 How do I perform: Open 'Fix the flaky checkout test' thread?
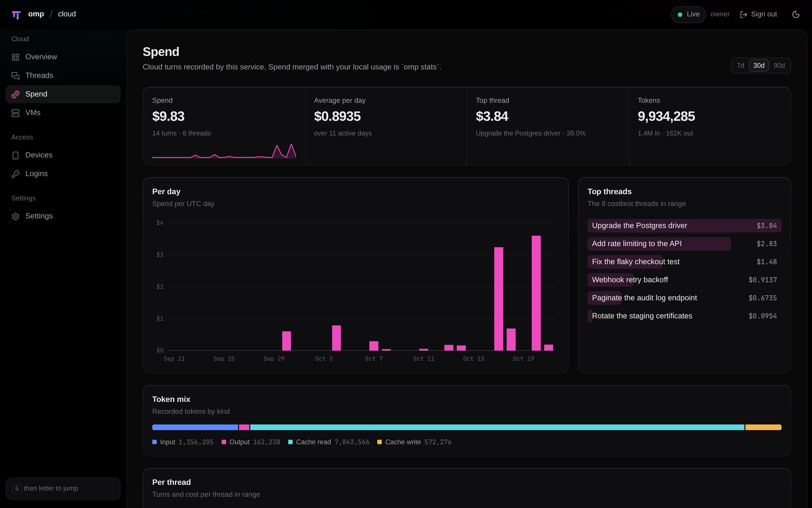[x=684, y=262]
